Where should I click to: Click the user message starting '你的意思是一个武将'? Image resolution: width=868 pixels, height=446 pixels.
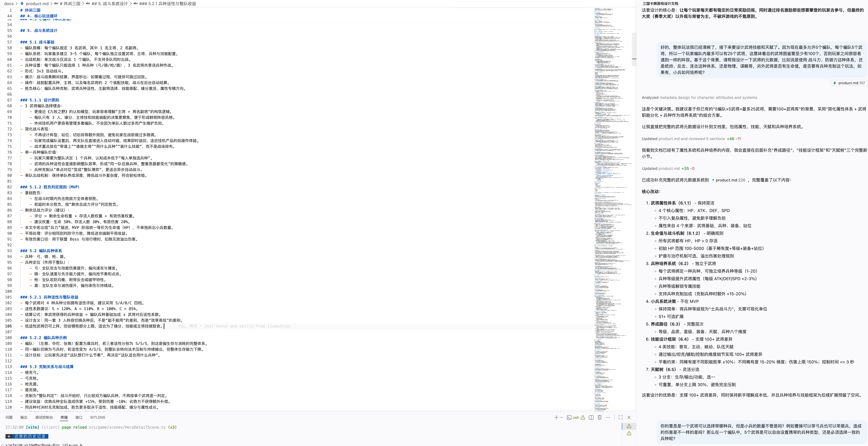point(762,432)
